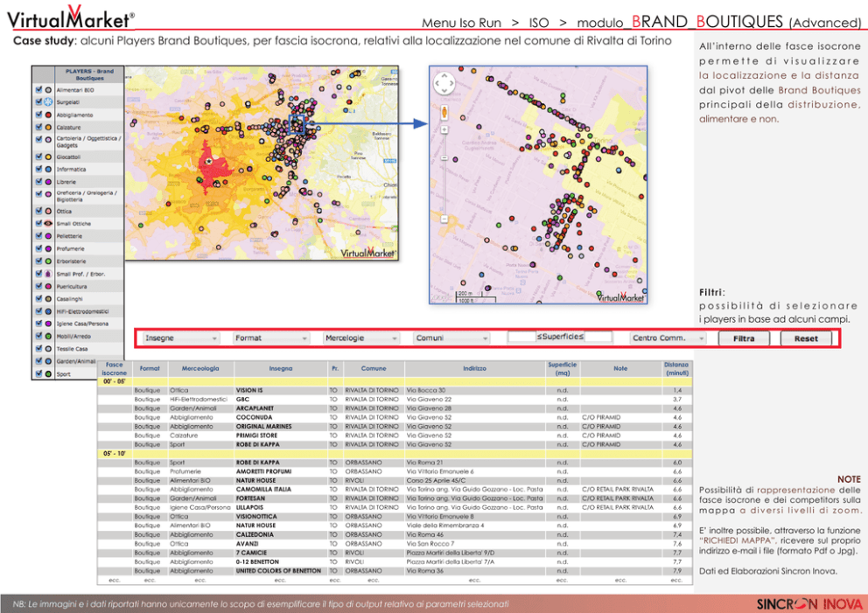Screen dimensions: 868x613
Task: Click the Small Ottiche eye legend icon
Action: (x=48, y=224)
